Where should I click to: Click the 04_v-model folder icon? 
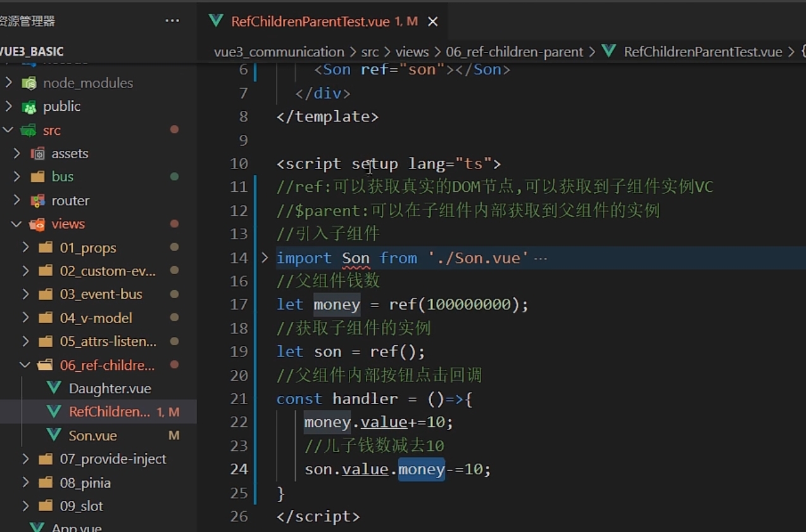pos(46,318)
